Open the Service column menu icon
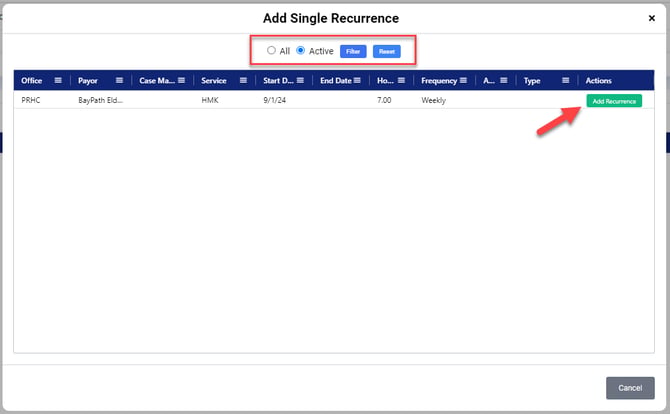The height and width of the screenshot is (414, 670). point(243,81)
